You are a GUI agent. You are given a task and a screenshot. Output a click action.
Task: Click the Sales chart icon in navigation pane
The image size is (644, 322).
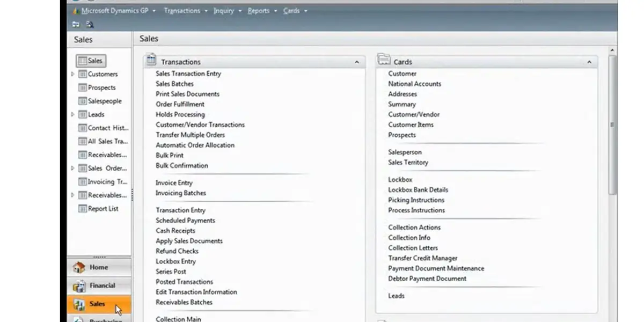79,305
